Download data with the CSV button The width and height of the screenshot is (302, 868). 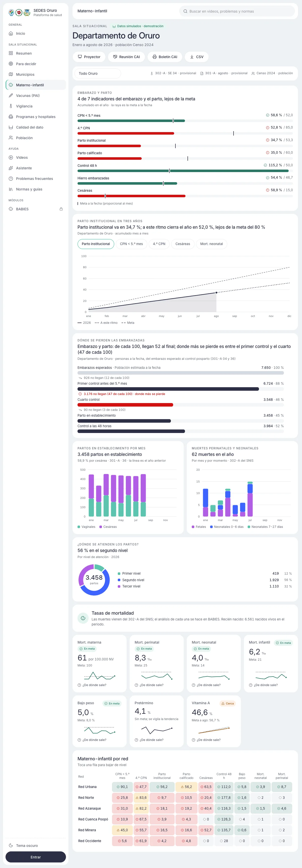pos(197,57)
